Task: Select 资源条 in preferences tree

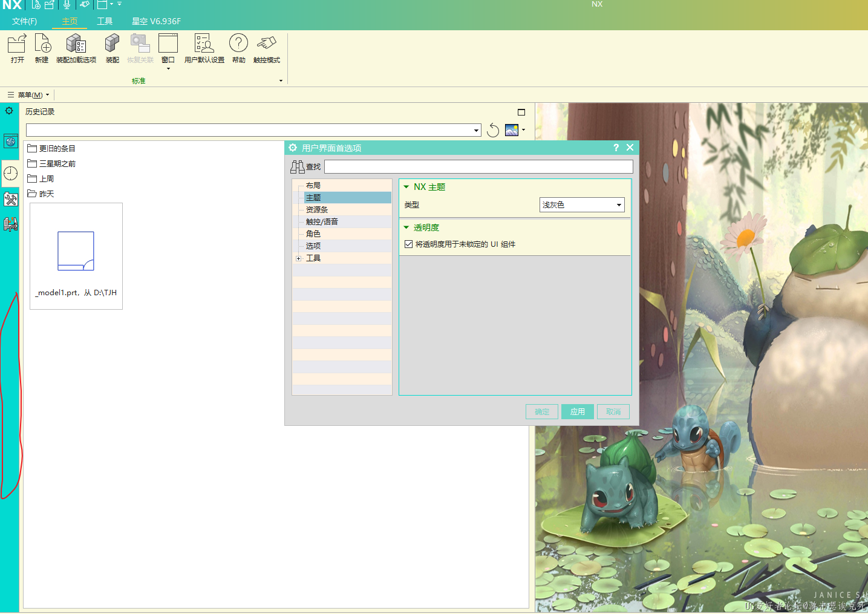Action: (317, 210)
